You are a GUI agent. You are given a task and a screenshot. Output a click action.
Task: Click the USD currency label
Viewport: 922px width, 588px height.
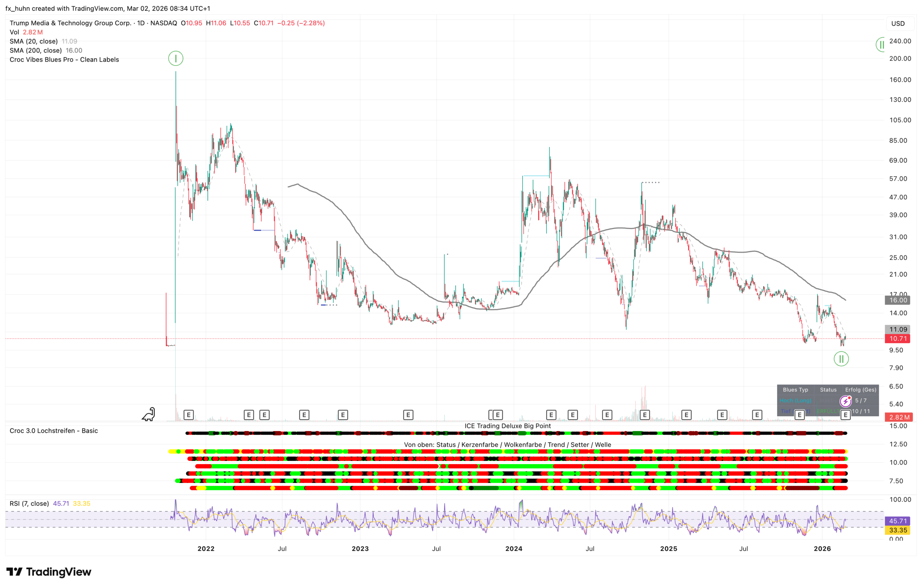pyautogui.click(x=898, y=24)
